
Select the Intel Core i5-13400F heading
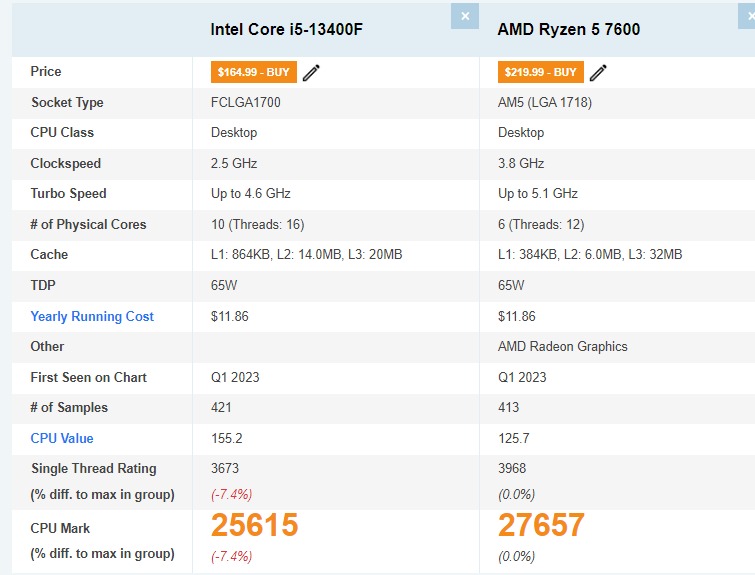click(x=286, y=29)
